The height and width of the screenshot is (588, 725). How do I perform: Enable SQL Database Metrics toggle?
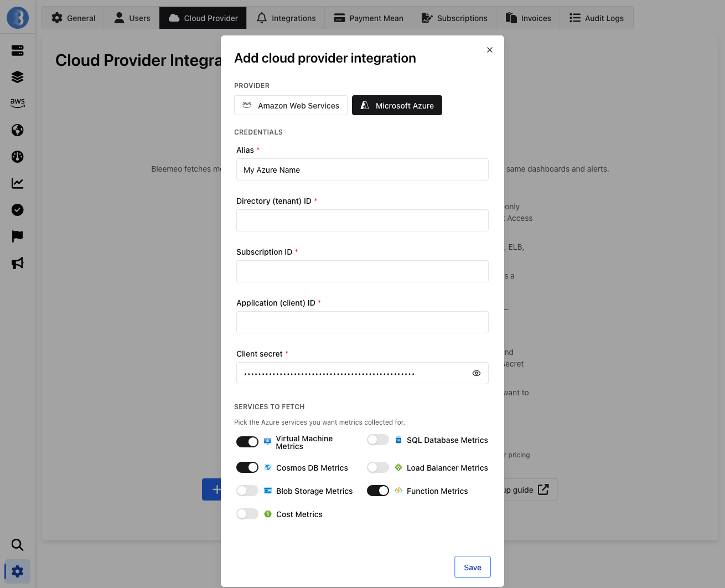[378, 440]
